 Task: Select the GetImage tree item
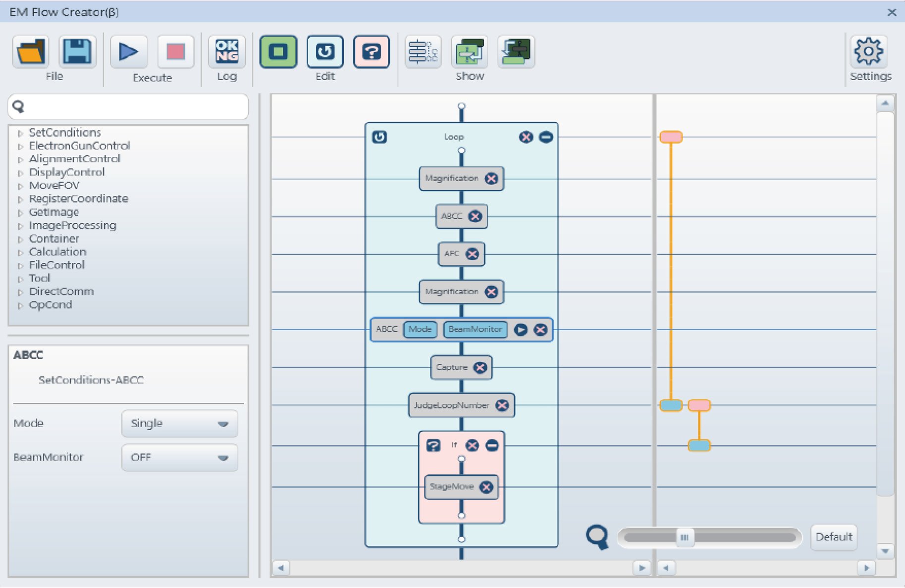53,212
